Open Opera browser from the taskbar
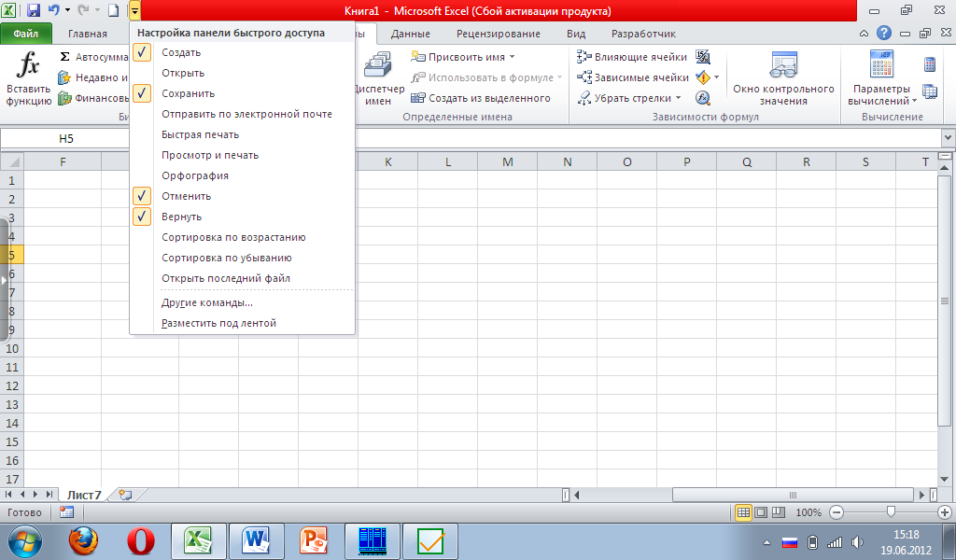The width and height of the screenshot is (956, 560). [141, 541]
